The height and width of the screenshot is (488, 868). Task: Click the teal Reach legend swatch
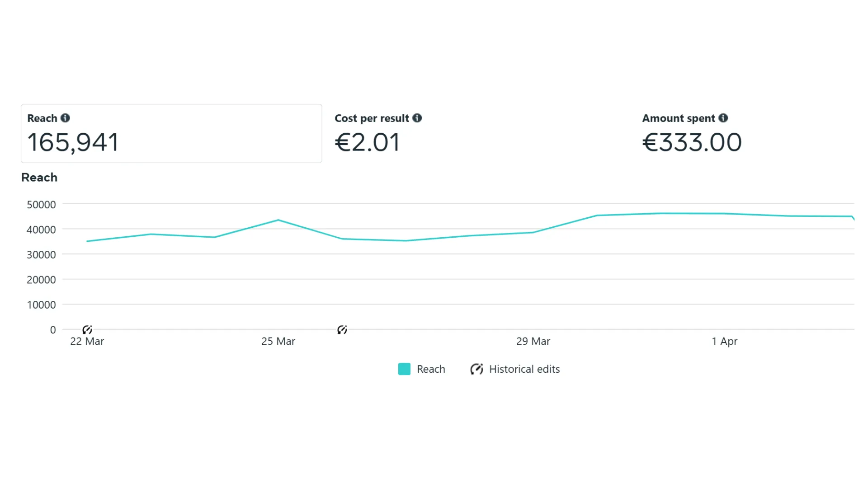[404, 369]
